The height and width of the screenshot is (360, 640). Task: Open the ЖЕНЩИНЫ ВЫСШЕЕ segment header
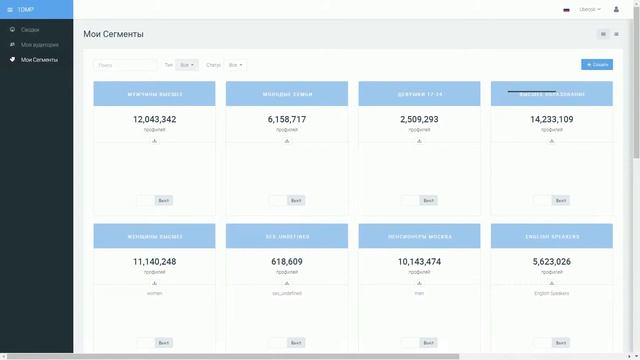click(x=154, y=236)
